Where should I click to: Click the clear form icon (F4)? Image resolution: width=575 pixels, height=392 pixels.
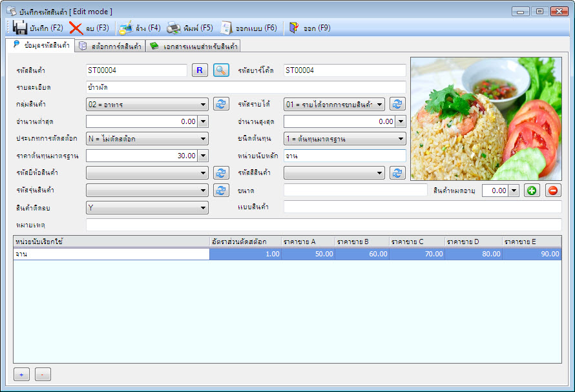point(126,28)
